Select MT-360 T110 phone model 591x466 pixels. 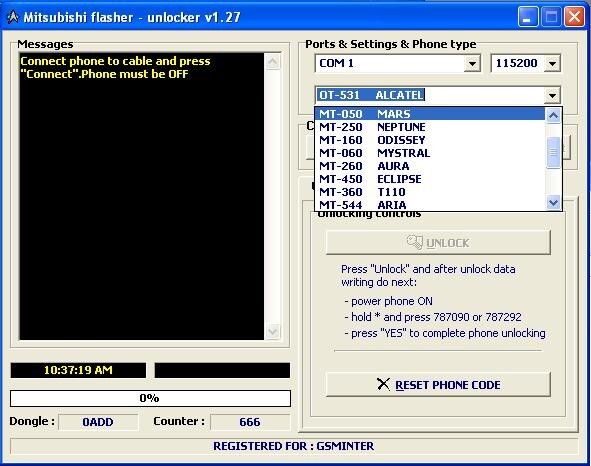tap(430, 192)
